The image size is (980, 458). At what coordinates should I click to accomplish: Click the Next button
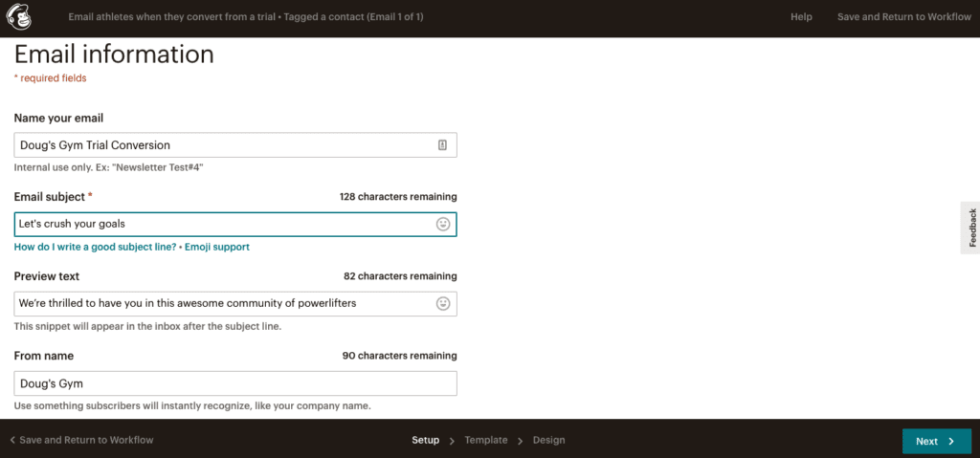coord(936,441)
